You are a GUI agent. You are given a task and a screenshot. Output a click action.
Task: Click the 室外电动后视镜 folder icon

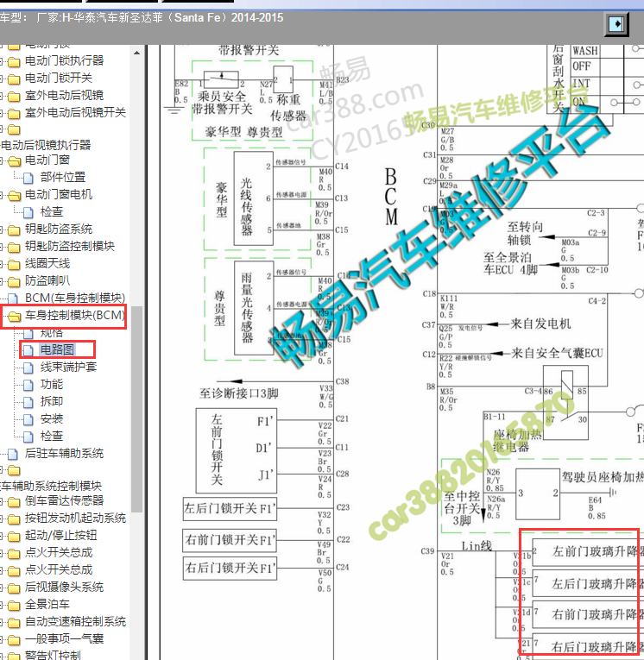14,96
